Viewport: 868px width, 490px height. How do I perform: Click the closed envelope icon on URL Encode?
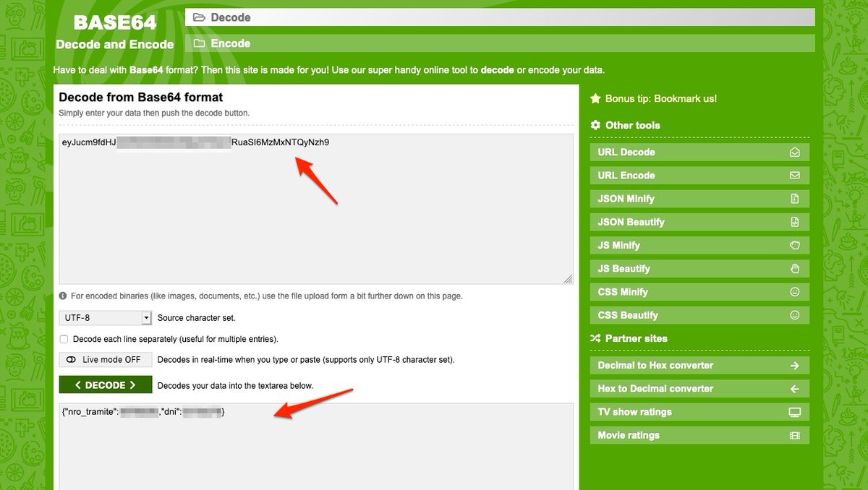tap(795, 176)
